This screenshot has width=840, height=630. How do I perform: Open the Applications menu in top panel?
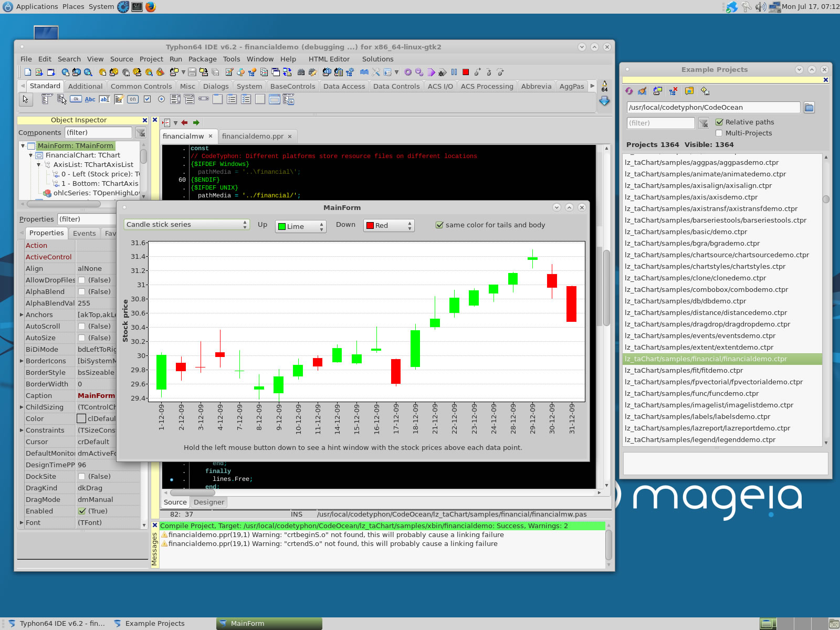point(37,7)
